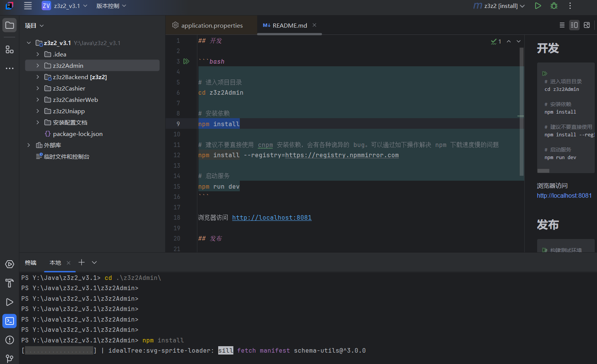Screen dimensions: 597x364
Task: Open the run configuration selector
Action: [499, 6]
